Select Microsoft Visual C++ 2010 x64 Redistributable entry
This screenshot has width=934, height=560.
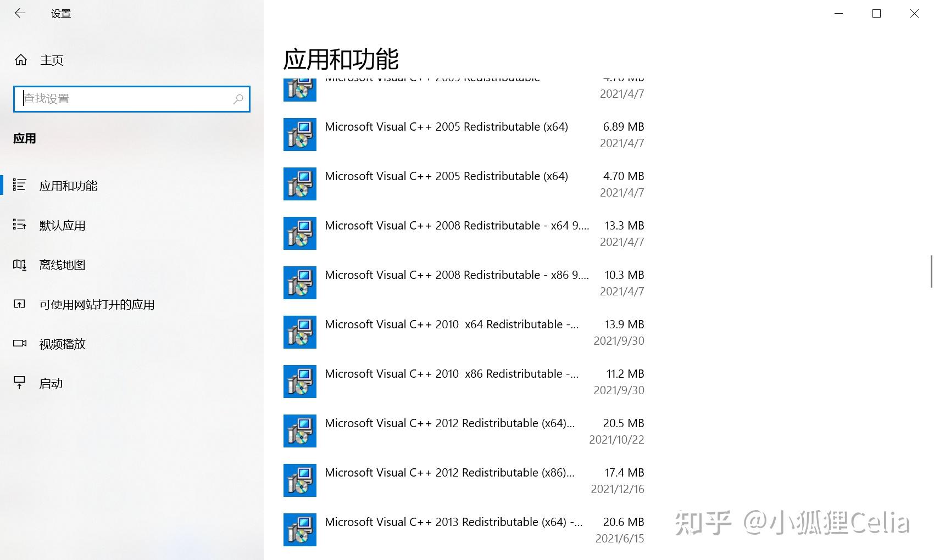(452, 324)
